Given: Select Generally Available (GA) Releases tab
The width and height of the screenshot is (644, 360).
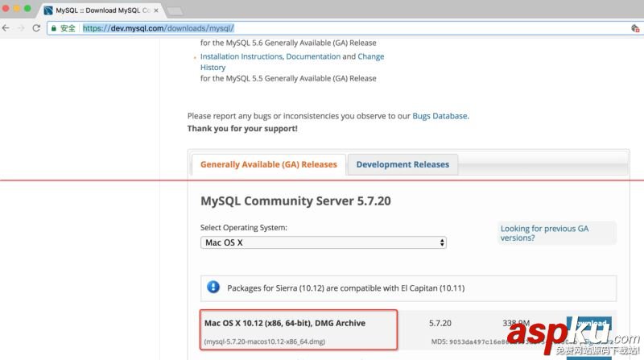Looking at the screenshot, I should click(268, 164).
